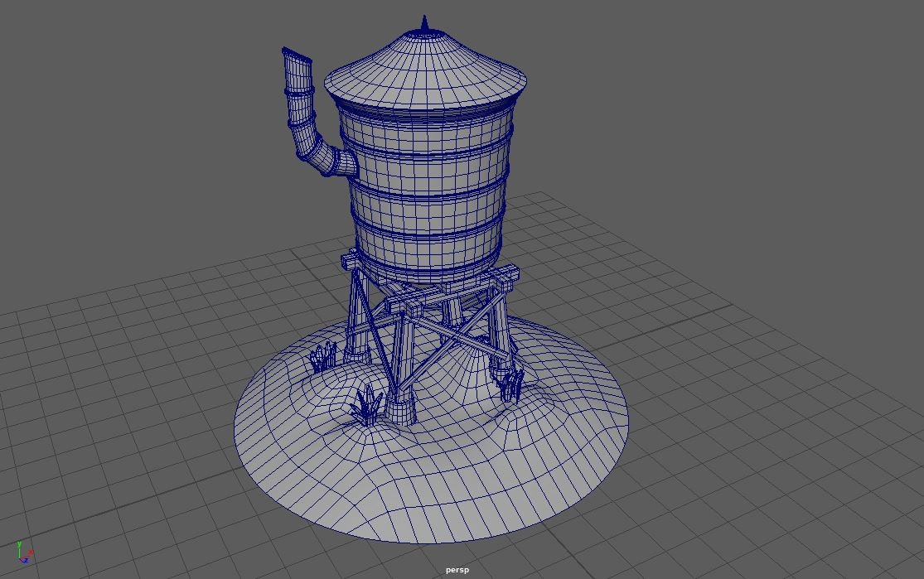Click the persp camera name label

457,570
